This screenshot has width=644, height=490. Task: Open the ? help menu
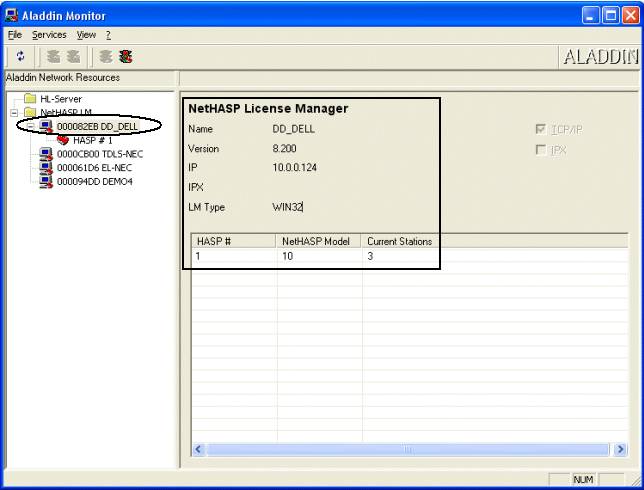click(108, 35)
